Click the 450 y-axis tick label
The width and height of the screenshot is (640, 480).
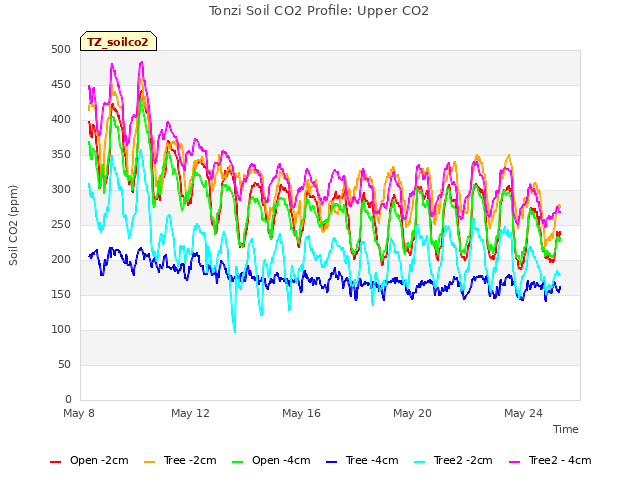(61, 84)
